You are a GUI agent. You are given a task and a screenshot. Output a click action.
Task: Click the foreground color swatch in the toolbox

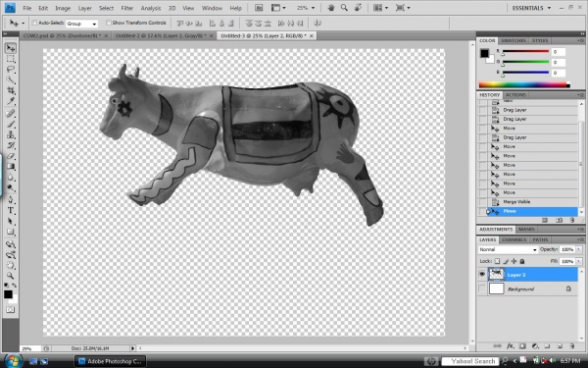click(8, 294)
